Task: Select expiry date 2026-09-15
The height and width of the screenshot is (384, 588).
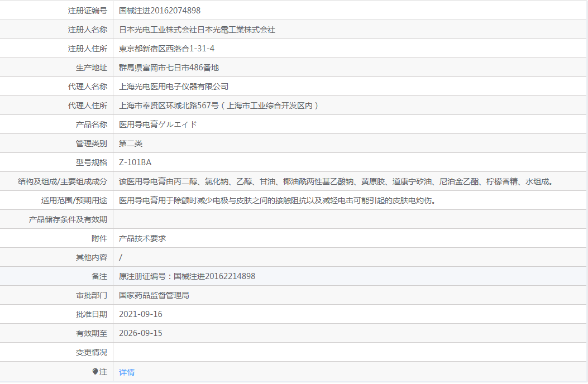Action: 141,333
